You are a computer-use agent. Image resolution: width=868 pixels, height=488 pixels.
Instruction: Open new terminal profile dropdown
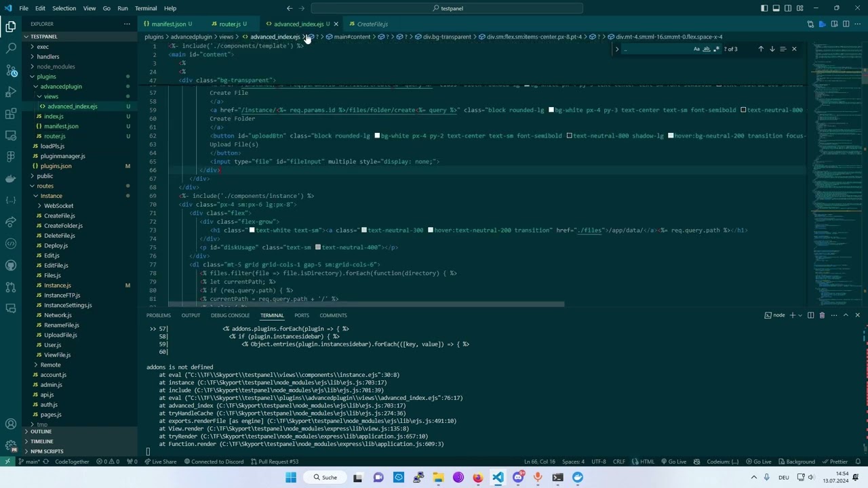799,315
